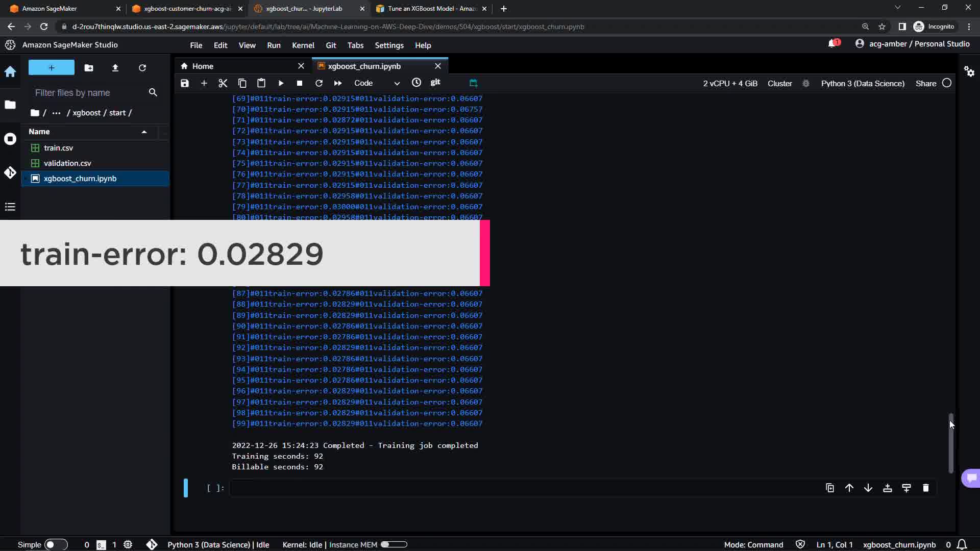
Task: Restart kernel and run all cells
Action: (x=337, y=83)
